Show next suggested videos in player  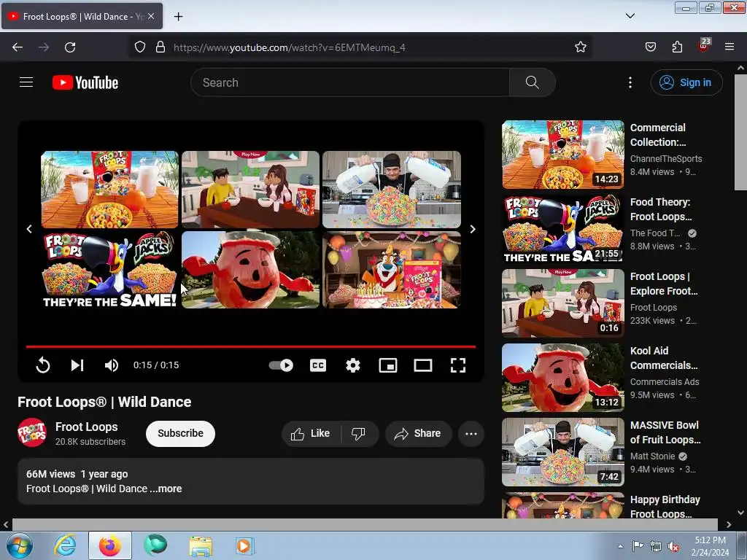coord(473,229)
